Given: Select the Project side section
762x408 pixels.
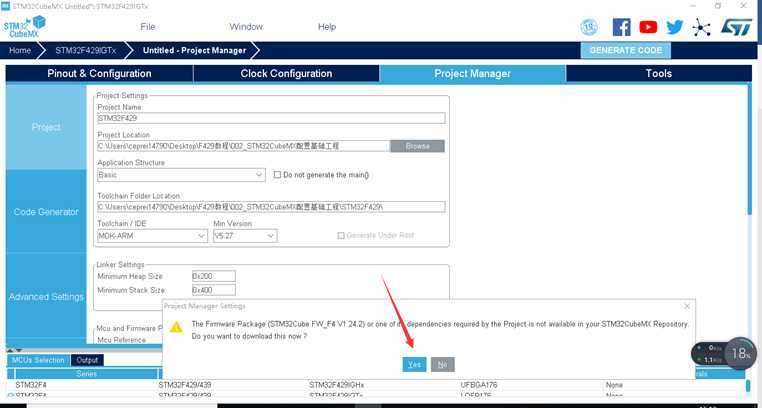Looking at the screenshot, I should pyautogui.click(x=46, y=127).
